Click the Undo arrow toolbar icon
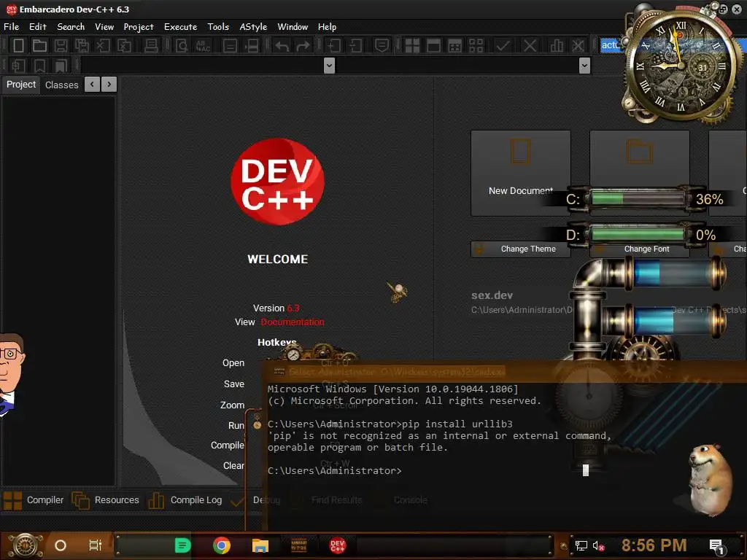Screen dimensions: 747x560 [282, 46]
